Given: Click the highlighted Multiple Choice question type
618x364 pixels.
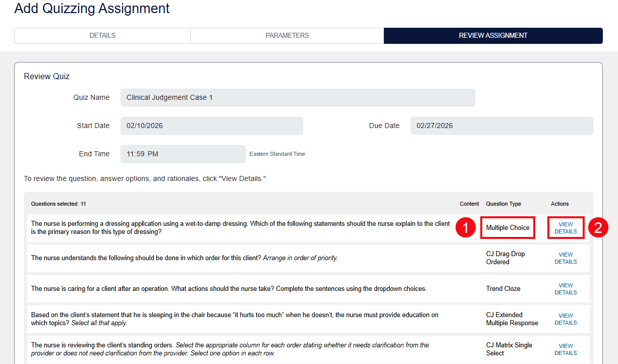Looking at the screenshot, I should pos(508,227).
